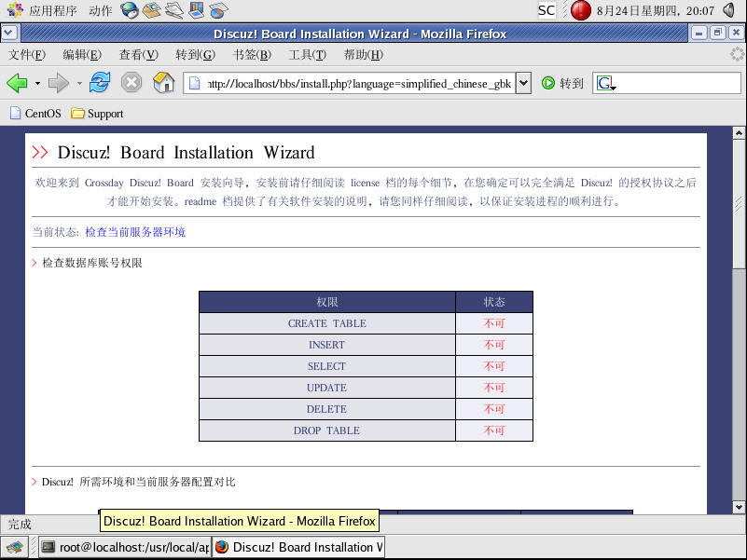Image resolution: width=747 pixels, height=560 pixels.
Task: Click the page icon in the address bar
Action: [194, 83]
